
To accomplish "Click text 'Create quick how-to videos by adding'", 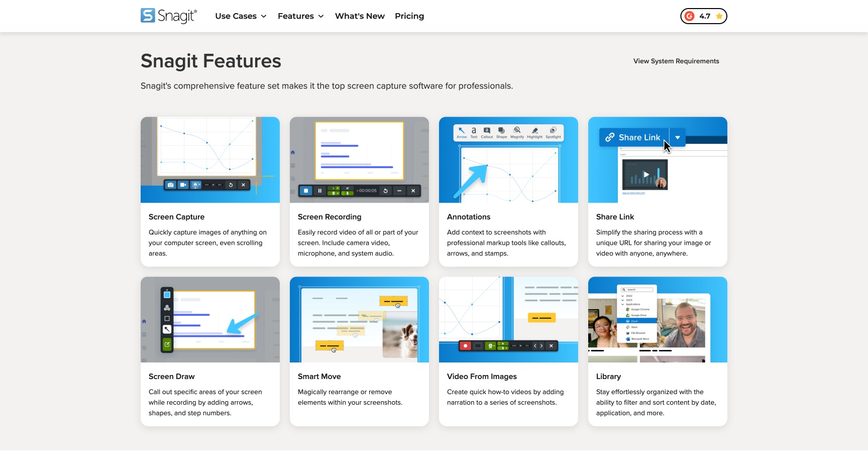I will (505, 392).
